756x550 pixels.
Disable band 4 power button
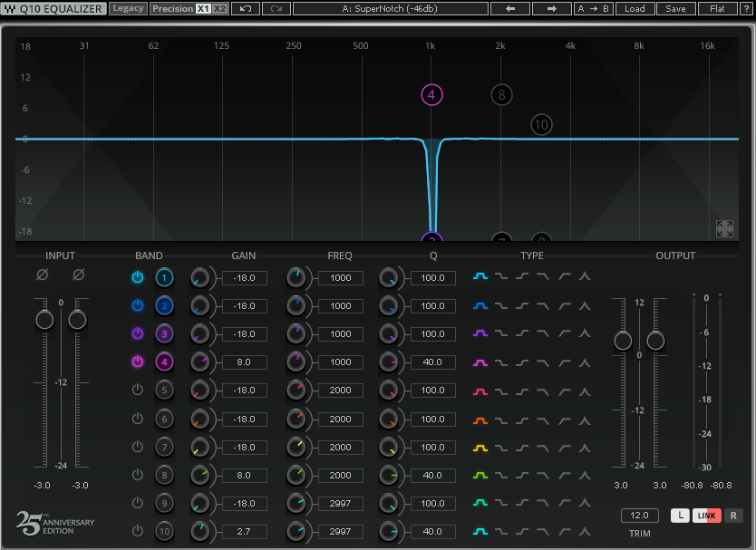[138, 361]
